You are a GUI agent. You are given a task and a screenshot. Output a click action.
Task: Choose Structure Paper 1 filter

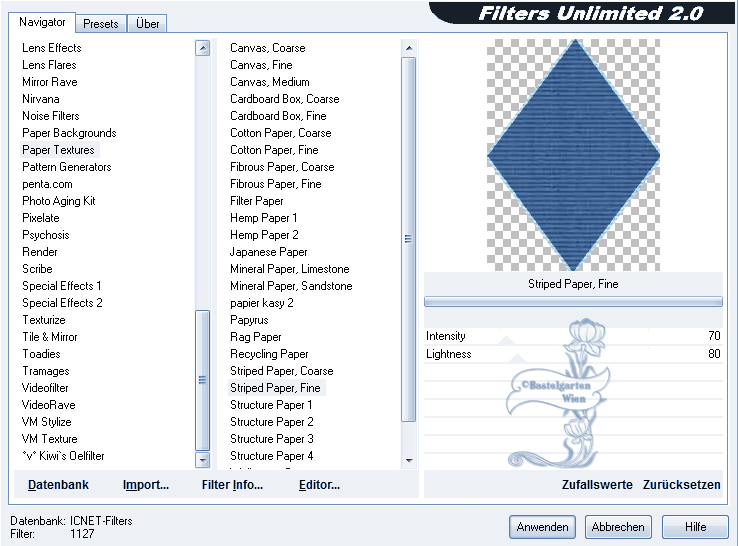[271, 405]
